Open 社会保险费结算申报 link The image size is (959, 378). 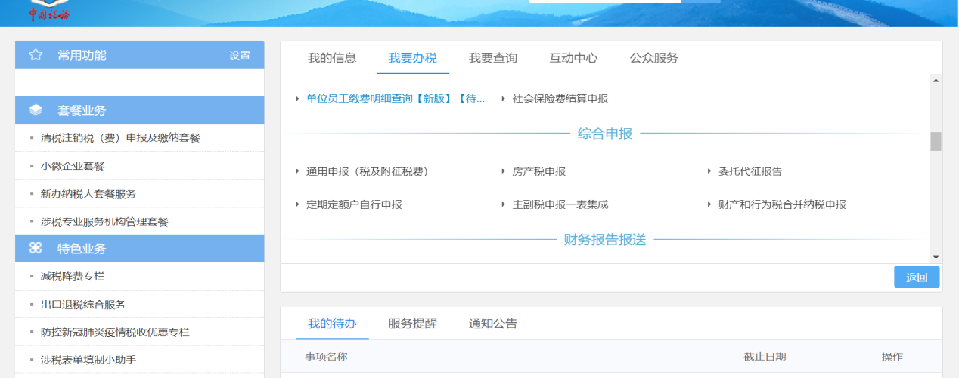pos(560,98)
